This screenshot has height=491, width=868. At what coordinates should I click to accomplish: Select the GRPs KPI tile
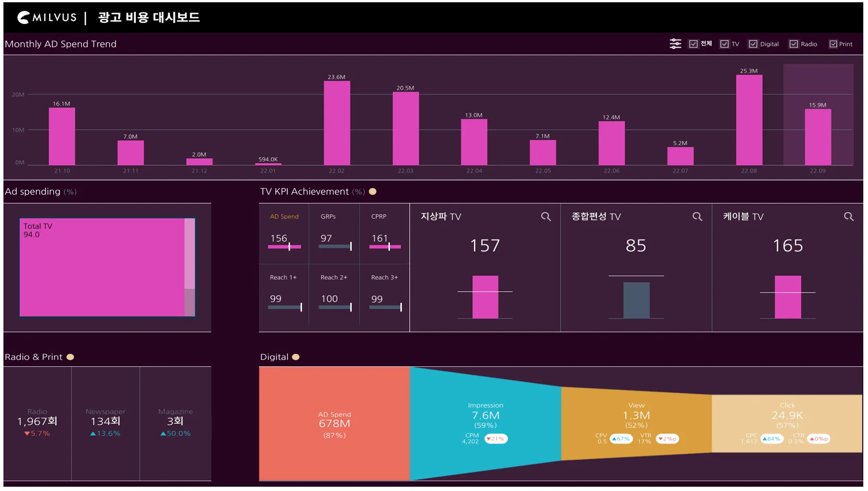pos(334,234)
